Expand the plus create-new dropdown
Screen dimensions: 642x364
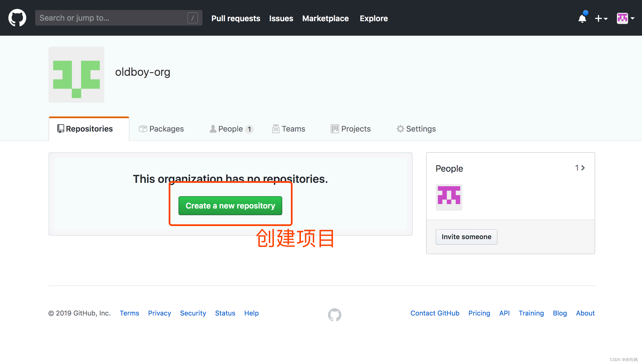(x=601, y=18)
